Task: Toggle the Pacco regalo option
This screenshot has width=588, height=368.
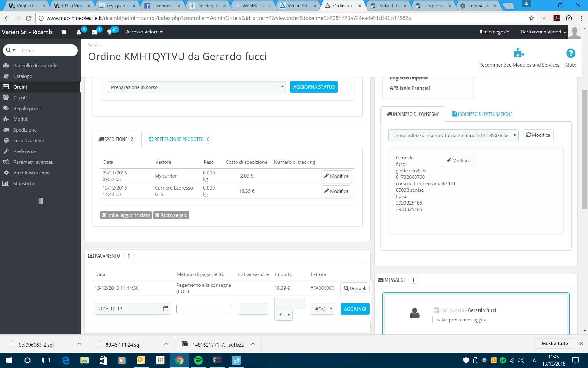Action: pyautogui.click(x=171, y=215)
